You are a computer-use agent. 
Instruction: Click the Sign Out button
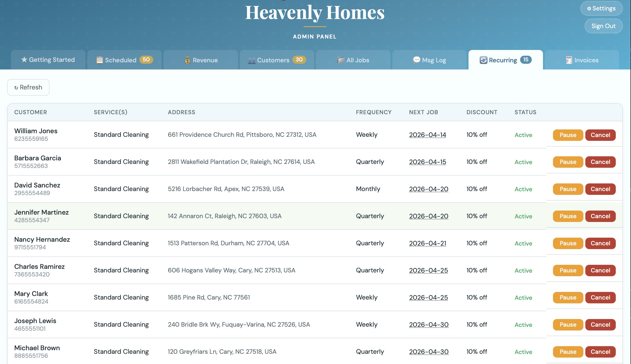pyautogui.click(x=603, y=26)
